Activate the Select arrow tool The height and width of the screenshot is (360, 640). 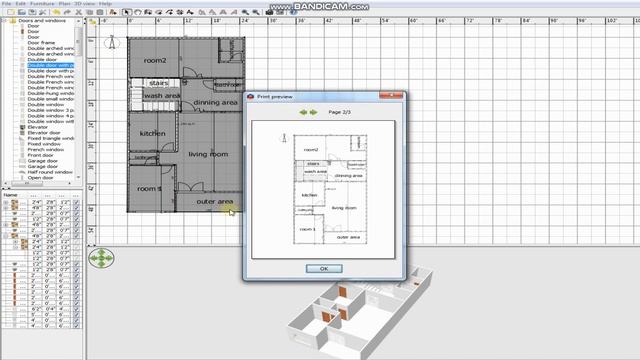pos(127,12)
